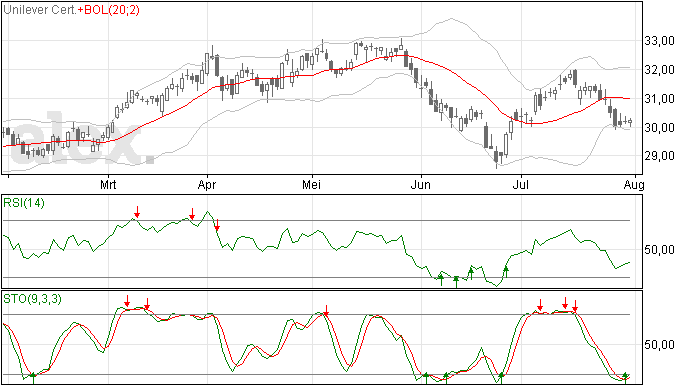Viewport: 690px width, 387px height.
Task: Click the STO(9,3,3) panel label
Action: (x=33, y=299)
